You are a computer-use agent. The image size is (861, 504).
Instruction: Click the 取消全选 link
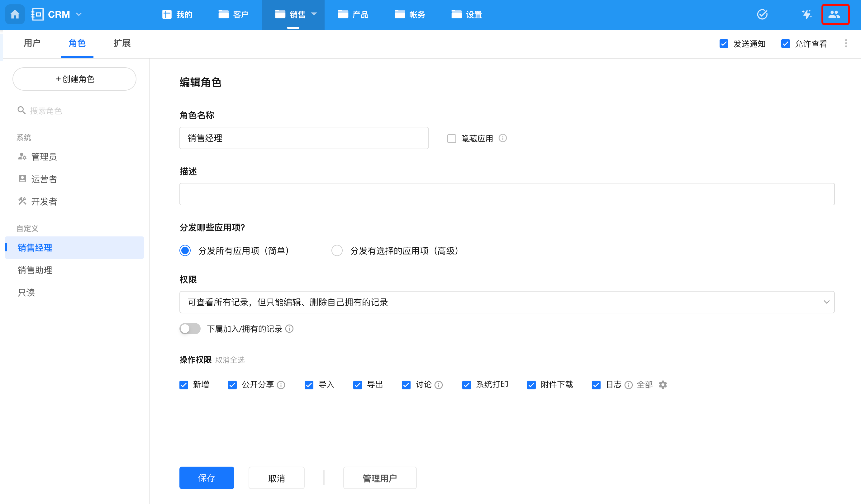point(230,360)
